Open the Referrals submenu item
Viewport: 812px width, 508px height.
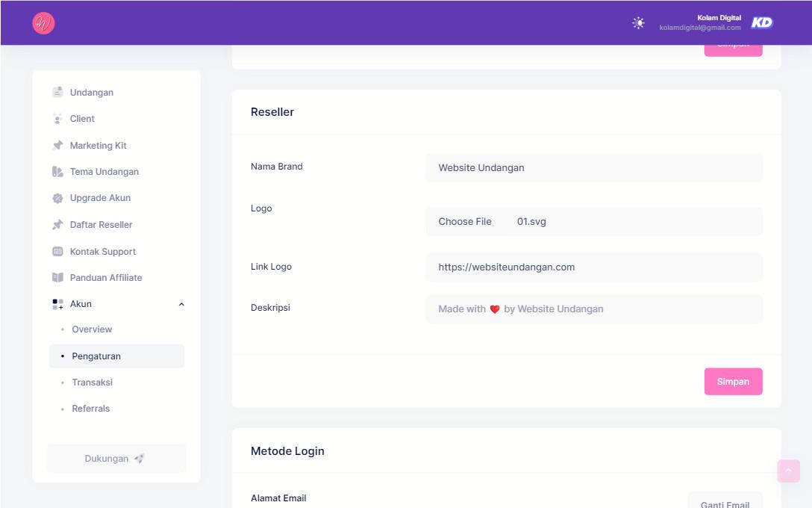(90, 409)
